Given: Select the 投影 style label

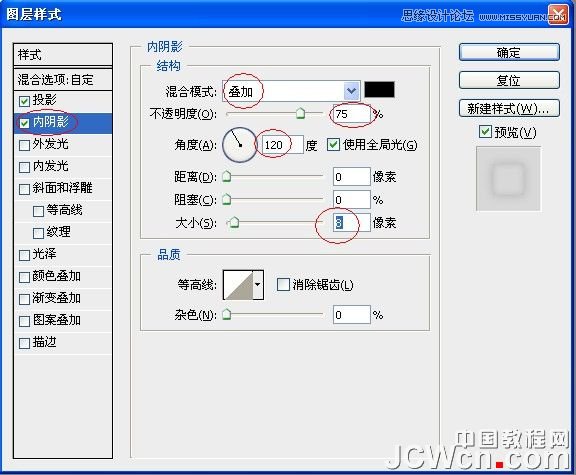Looking at the screenshot, I should (44, 100).
